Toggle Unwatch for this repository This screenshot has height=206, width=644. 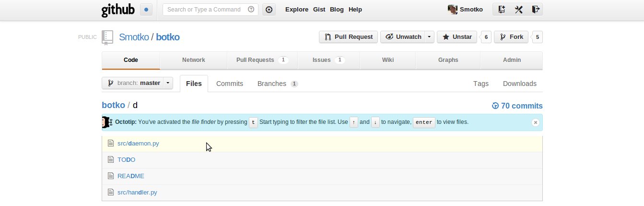click(403, 37)
